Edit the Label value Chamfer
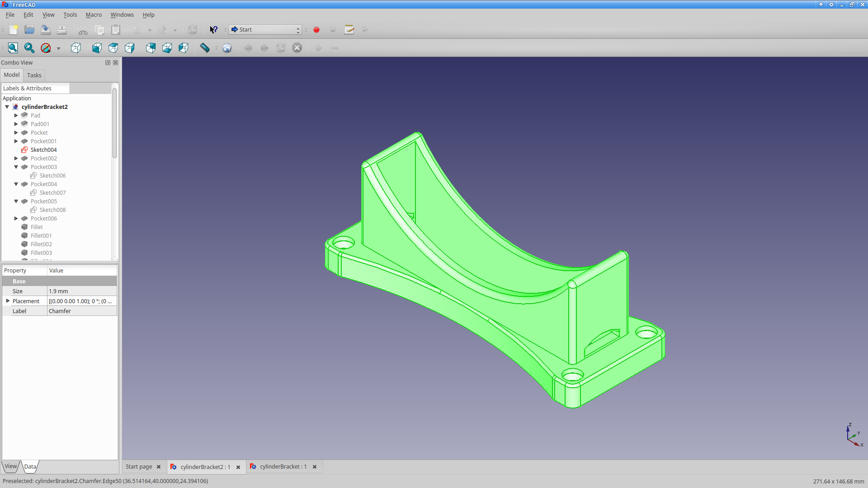The height and width of the screenshot is (488, 868). coord(82,311)
